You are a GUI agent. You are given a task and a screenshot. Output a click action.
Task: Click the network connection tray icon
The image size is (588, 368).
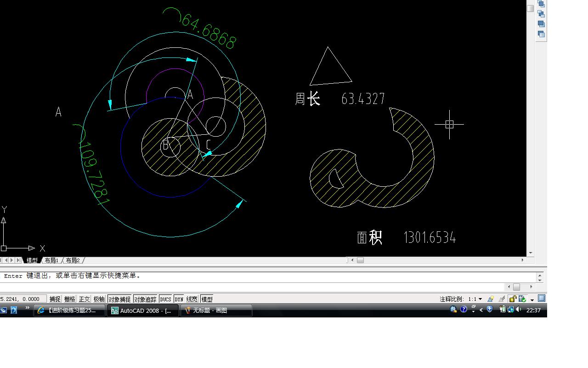click(x=510, y=310)
